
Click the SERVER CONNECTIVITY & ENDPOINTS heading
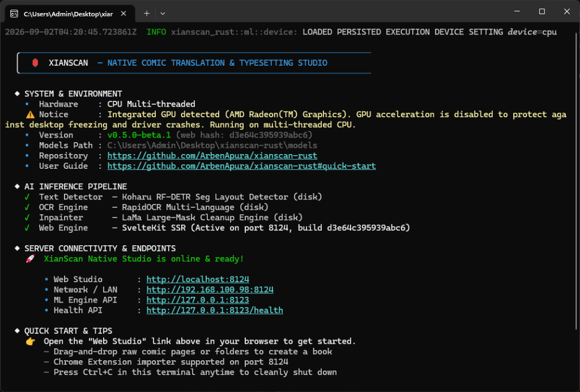(100, 249)
